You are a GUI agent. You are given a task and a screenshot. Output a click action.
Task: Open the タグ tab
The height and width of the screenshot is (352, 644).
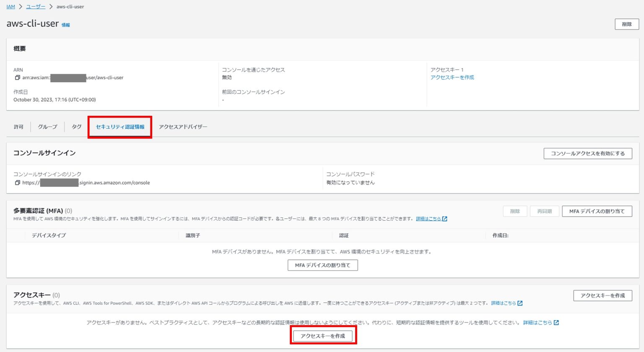(x=76, y=127)
